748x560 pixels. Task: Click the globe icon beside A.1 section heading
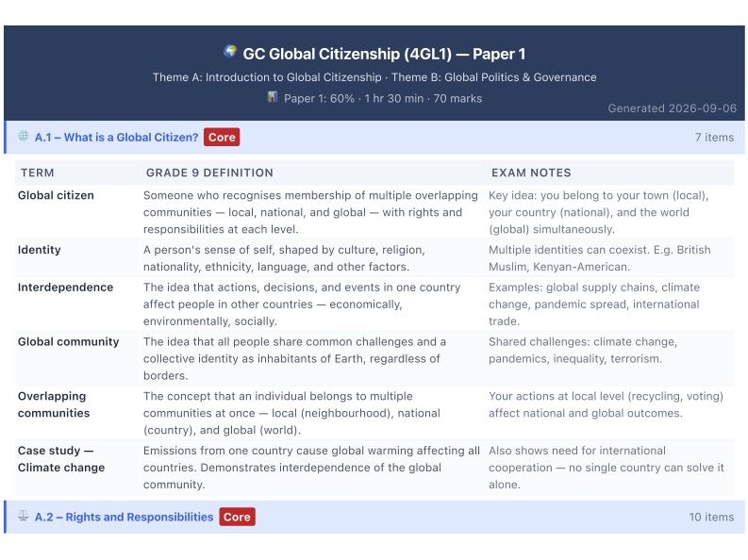pos(24,137)
